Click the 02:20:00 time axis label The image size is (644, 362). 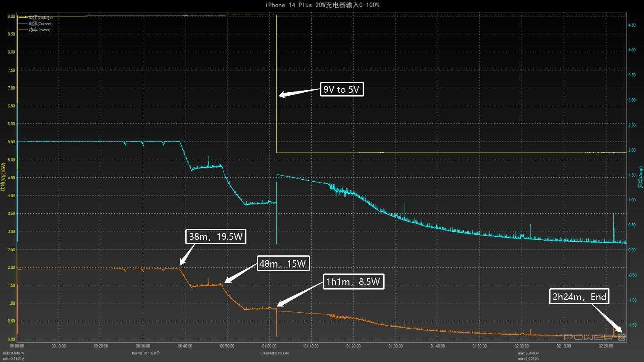(x=606, y=346)
